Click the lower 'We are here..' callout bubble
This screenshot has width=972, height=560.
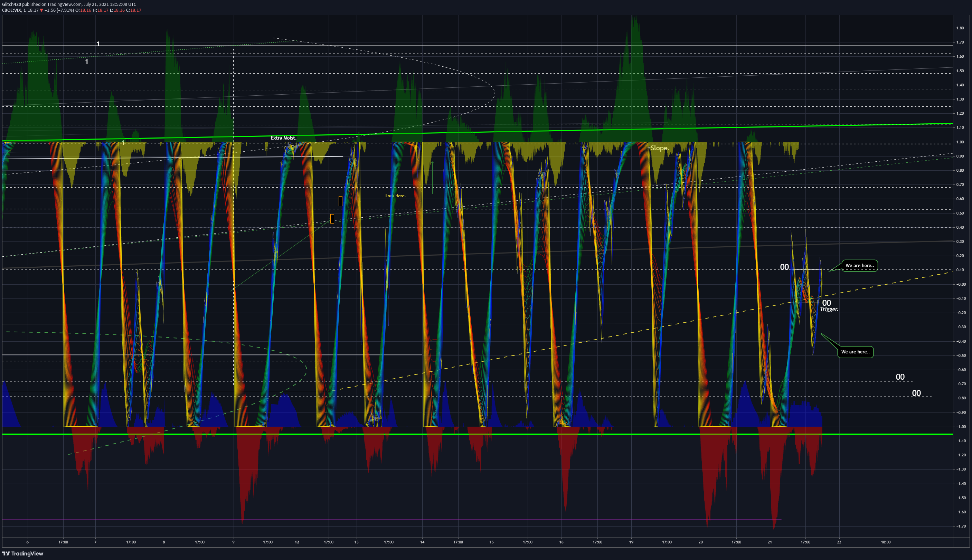click(x=856, y=352)
